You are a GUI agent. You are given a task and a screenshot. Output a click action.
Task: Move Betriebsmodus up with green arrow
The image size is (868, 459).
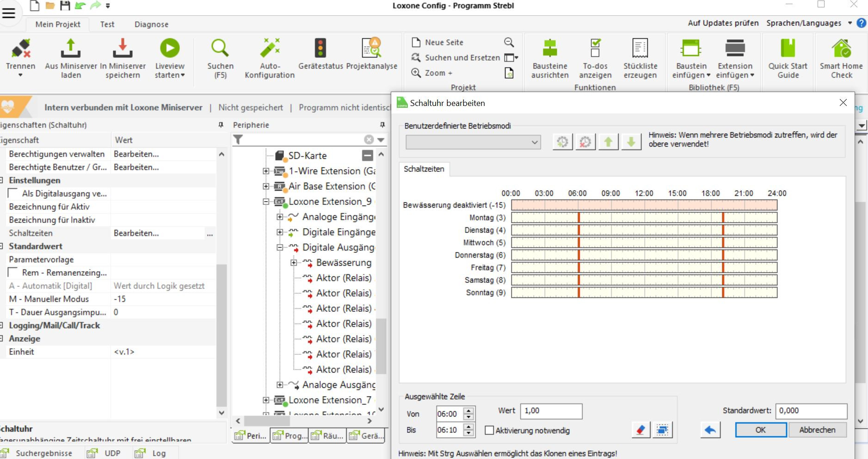pos(608,142)
